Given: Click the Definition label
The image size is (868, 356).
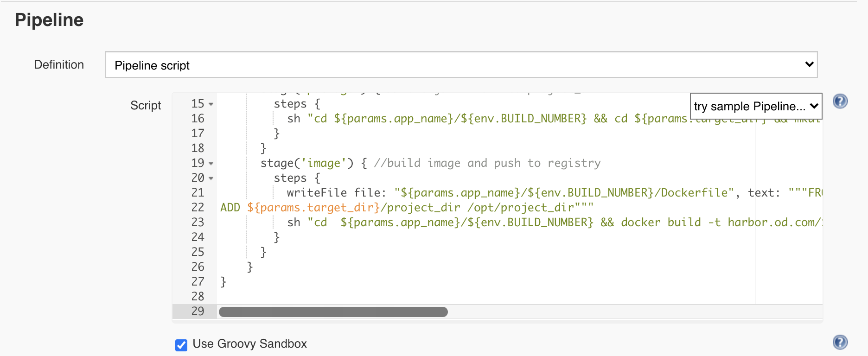Looking at the screenshot, I should [59, 64].
